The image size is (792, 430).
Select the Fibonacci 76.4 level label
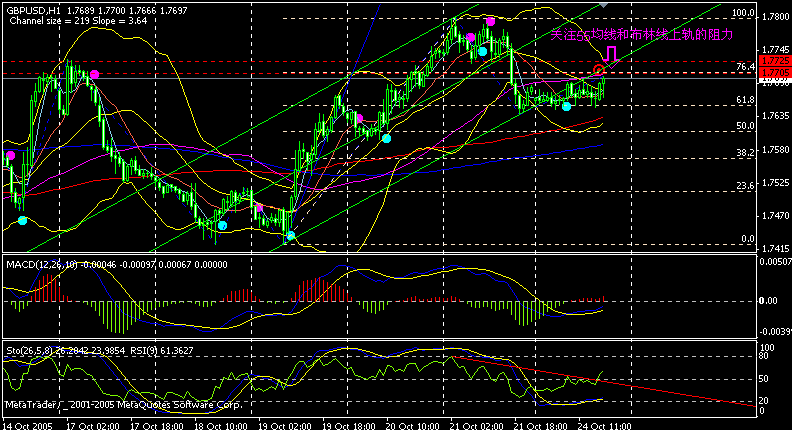tap(746, 67)
